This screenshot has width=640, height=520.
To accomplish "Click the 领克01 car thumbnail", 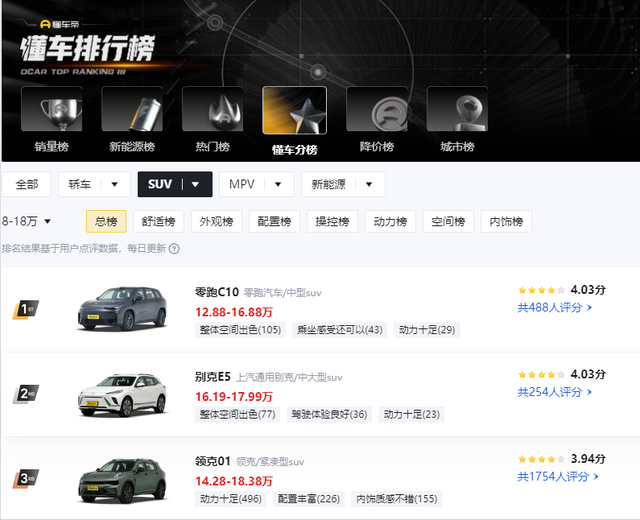I will pos(122,481).
